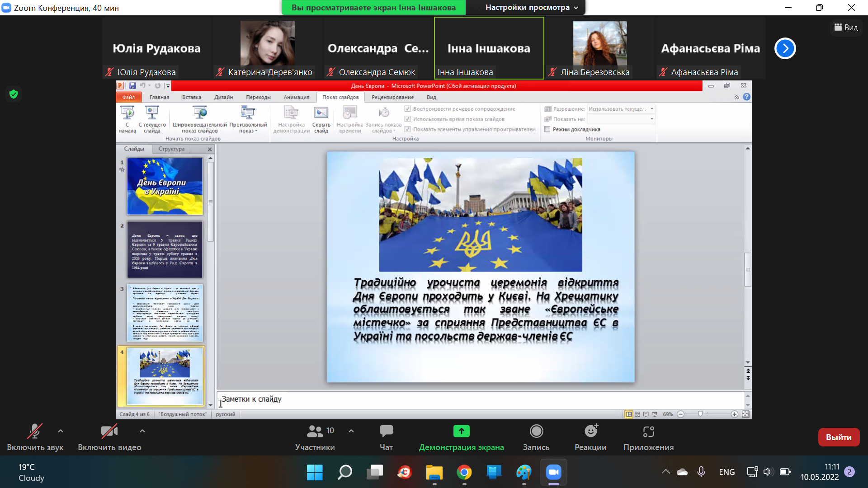The image size is (868, 488).
Task: Select slide 3 thumbnail
Action: pyautogui.click(x=165, y=313)
